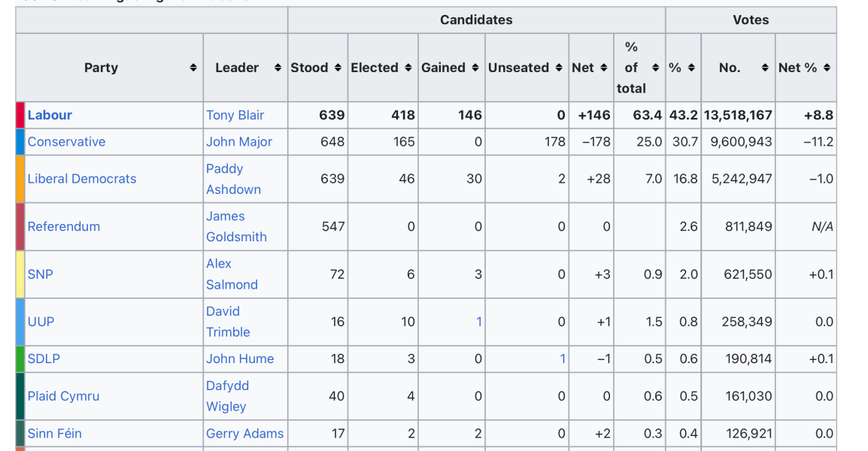This screenshot has height=451, width=868.
Task: Open the Gerry Adams link
Action: [x=244, y=433]
